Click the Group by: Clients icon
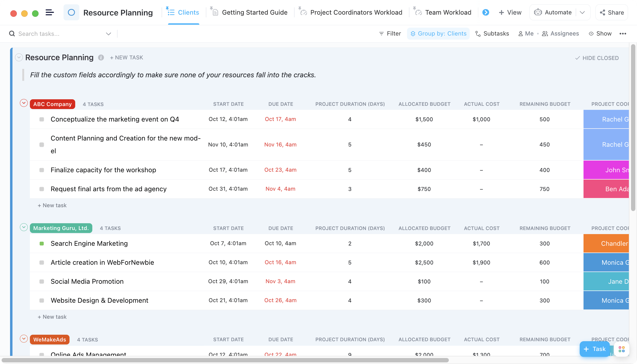The image size is (637, 364). (x=413, y=33)
